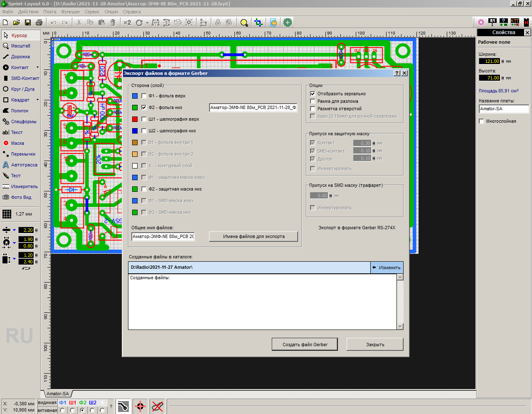The height and width of the screenshot is (414, 532).
Task: Click the Изменить directory button
Action: (x=387, y=268)
